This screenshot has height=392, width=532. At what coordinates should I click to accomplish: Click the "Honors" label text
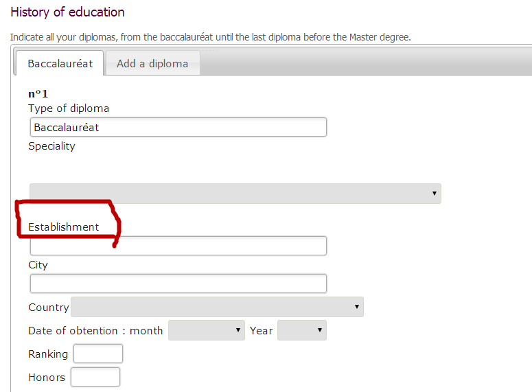click(47, 378)
